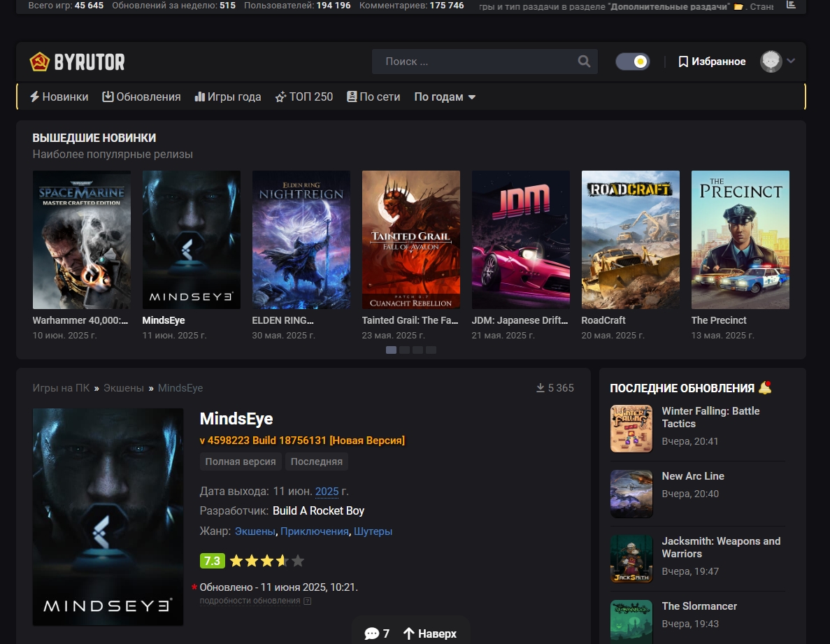The width and height of the screenshot is (830, 644).
Task: Open JDM Japanese Drift cover
Action: (521, 240)
